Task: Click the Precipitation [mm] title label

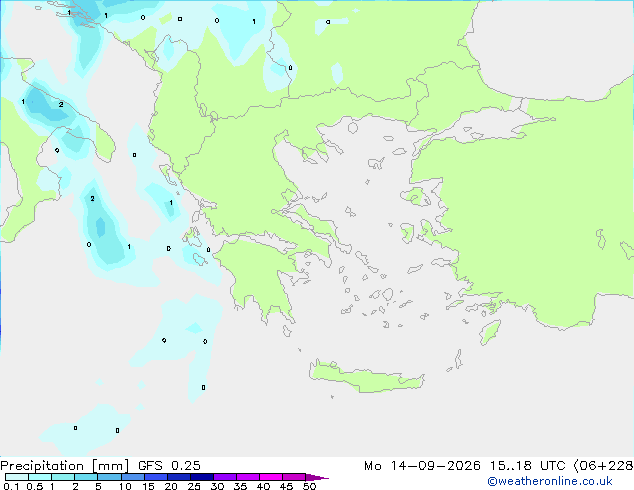Action: click(65, 466)
